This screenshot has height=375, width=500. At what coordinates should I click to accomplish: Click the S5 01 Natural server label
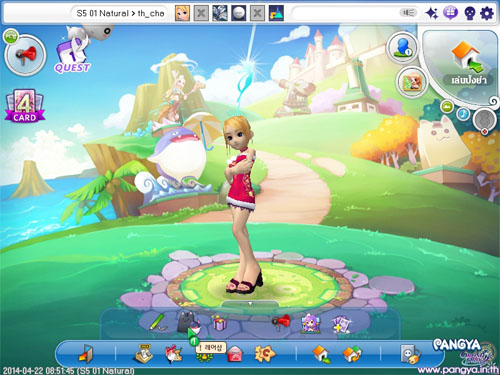tap(102, 13)
